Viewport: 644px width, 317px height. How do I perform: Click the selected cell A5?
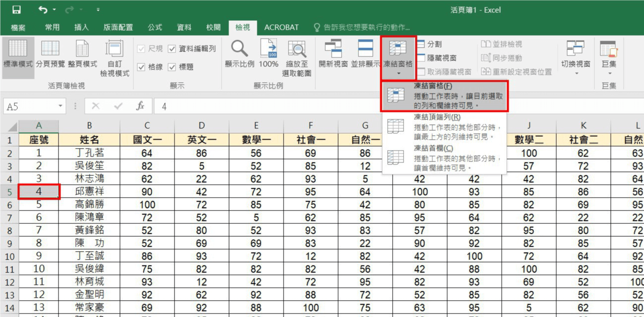tap(39, 191)
